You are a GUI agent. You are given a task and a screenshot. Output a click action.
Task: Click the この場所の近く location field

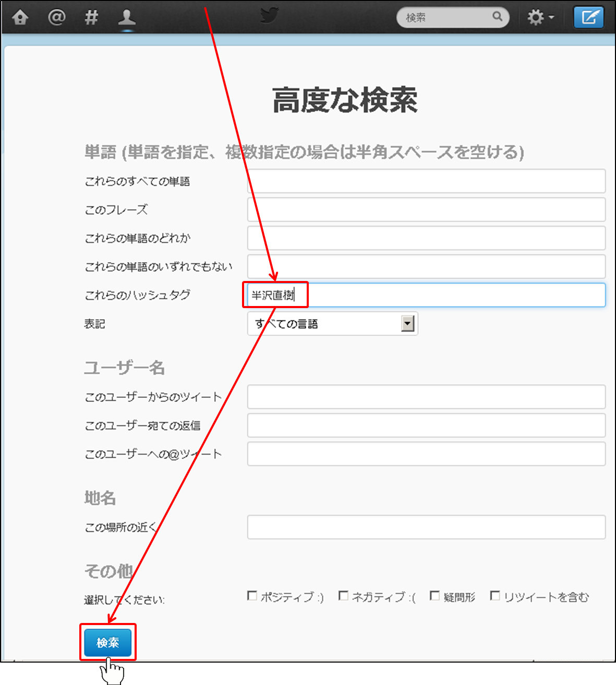pos(426,527)
